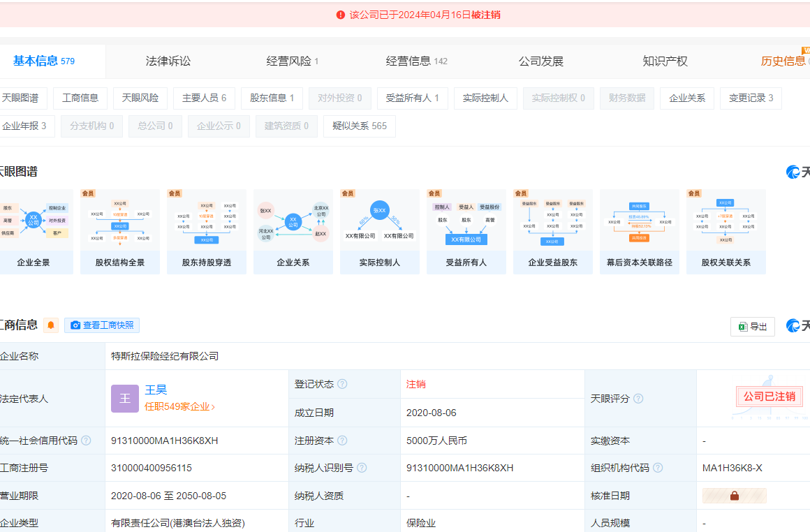The height and width of the screenshot is (532, 810).
Task: Select the 股东信息 section link
Action: pos(272,98)
